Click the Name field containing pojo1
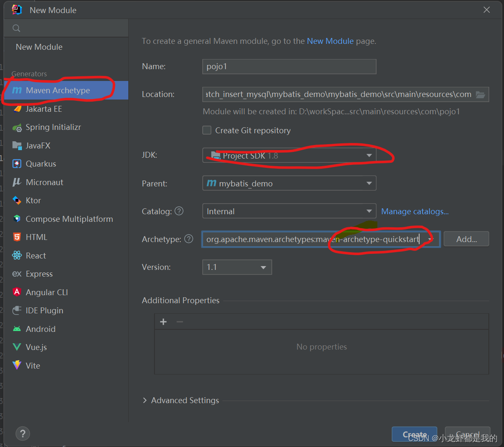Screen dimensions: 504x447 coord(289,67)
